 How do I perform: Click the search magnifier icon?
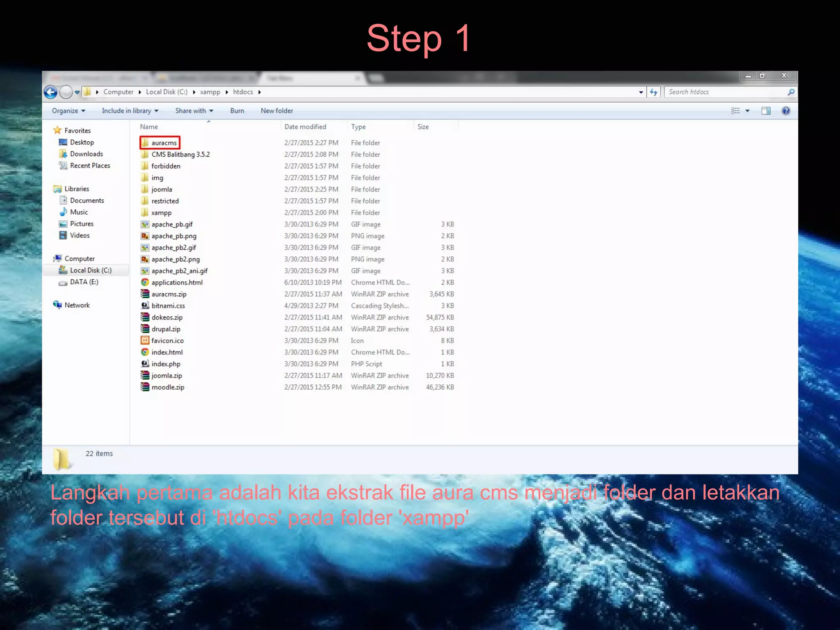tap(791, 92)
